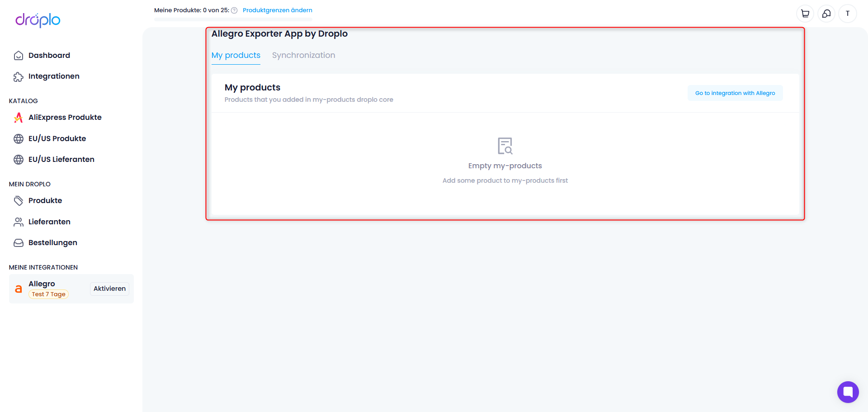Click the Integrationen puzzle icon
The width and height of the screenshot is (868, 412).
19,76
